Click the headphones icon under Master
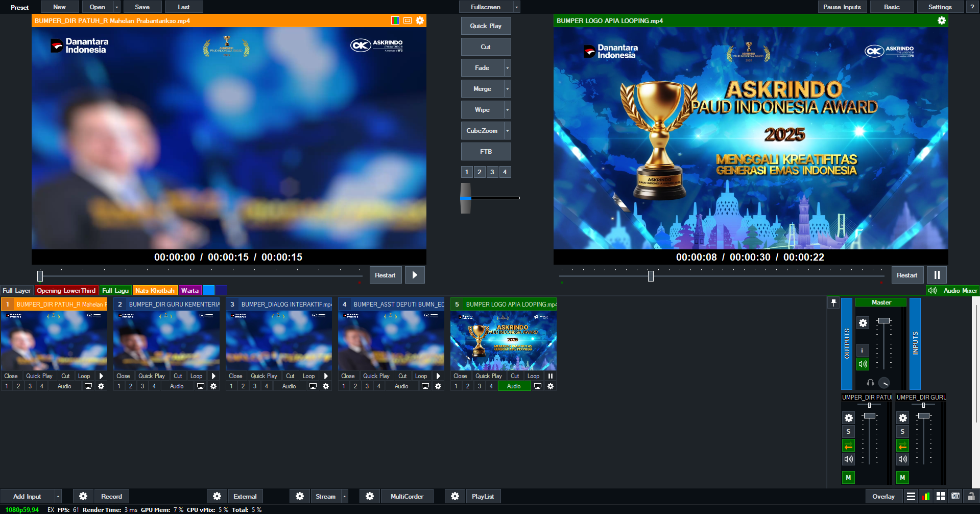The image size is (980, 514). click(871, 383)
